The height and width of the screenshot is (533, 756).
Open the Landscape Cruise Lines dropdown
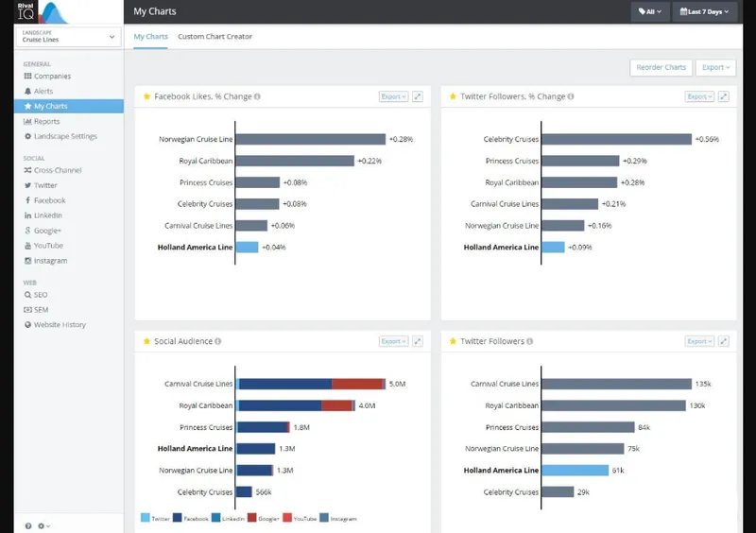click(x=68, y=37)
